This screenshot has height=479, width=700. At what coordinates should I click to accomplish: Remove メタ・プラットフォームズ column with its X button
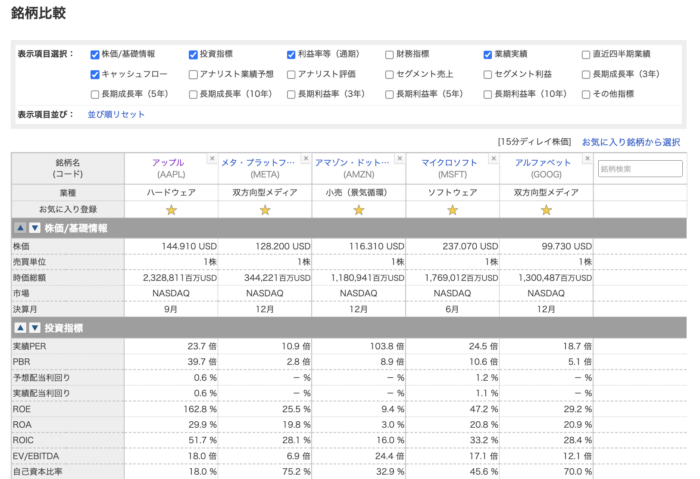pos(306,158)
